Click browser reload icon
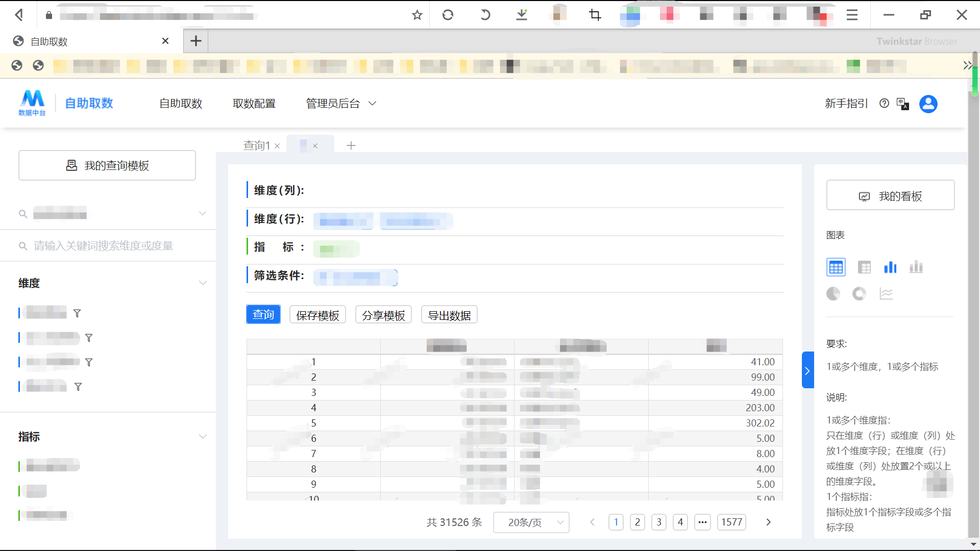 448,15
